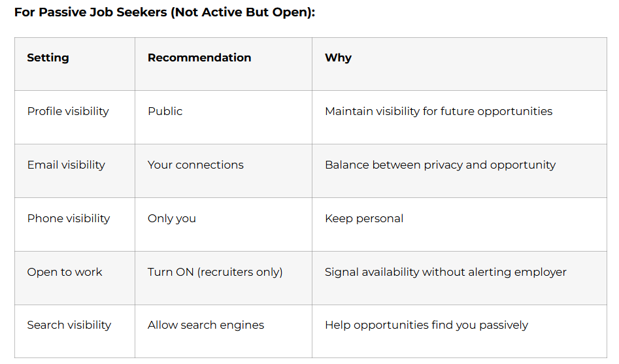Viewport: 619px width, 364px height.
Task: Click 'Maintain visibility for future opportunities' text
Action: coord(438,111)
